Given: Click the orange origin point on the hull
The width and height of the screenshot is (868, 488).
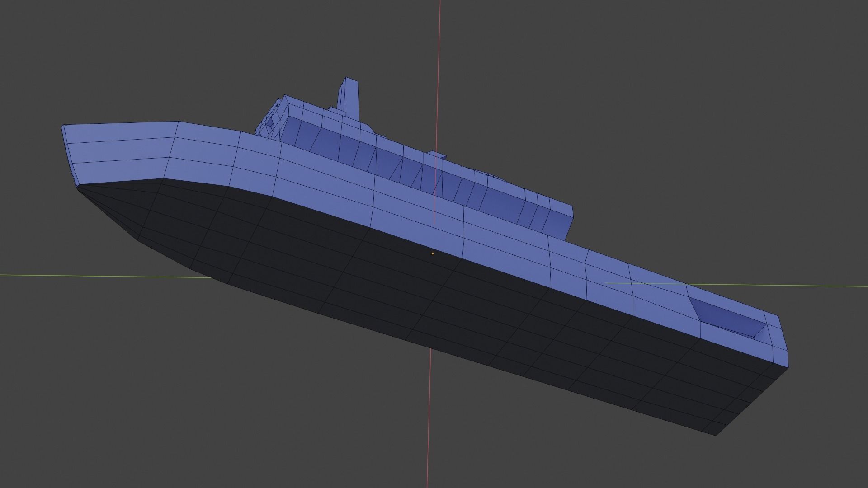Looking at the screenshot, I should coord(433,253).
